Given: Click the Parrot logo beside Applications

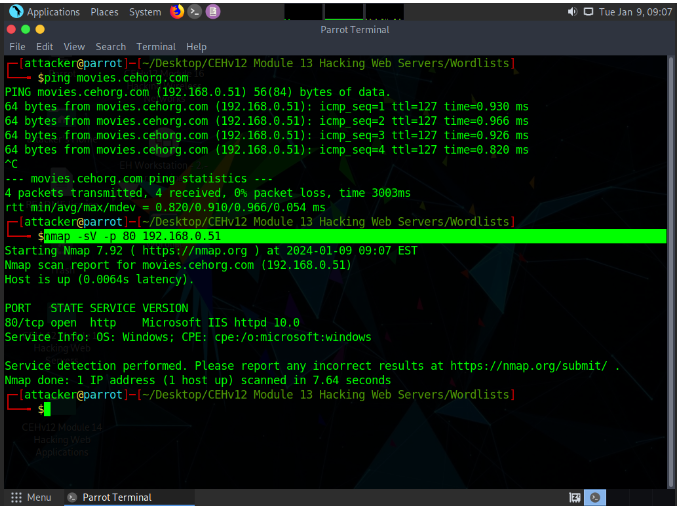Looking at the screenshot, I should pos(12,12).
